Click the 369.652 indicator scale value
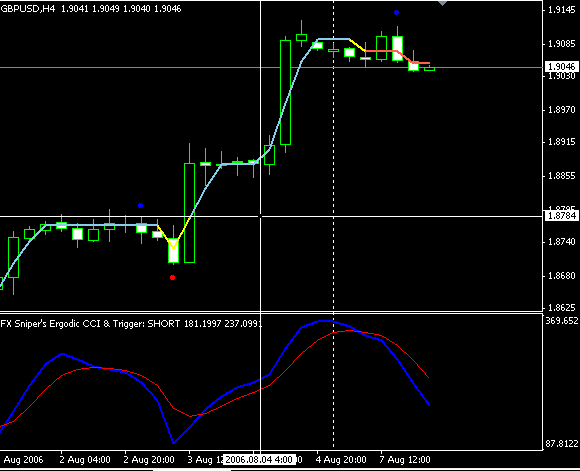The image size is (580, 471). [x=562, y=321]
